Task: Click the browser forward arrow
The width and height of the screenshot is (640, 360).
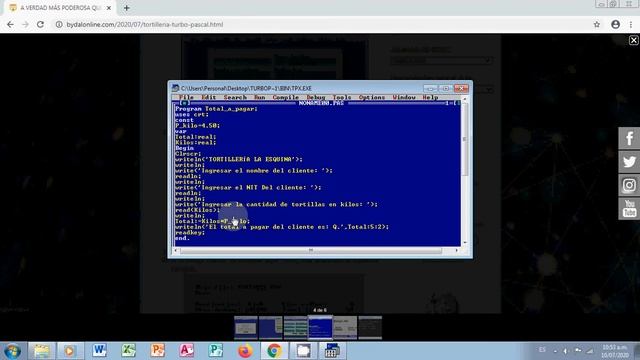Action: click(x=25, y=24)
